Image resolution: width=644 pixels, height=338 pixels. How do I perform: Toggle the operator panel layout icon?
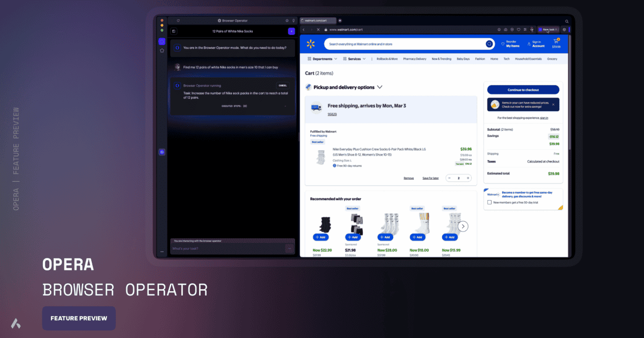(x=173, y=31)
